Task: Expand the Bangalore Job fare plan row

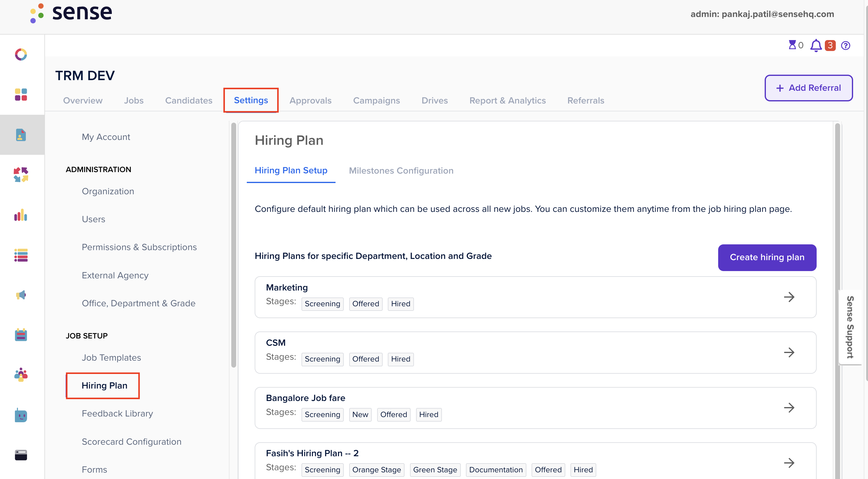Action: point(789,408)
